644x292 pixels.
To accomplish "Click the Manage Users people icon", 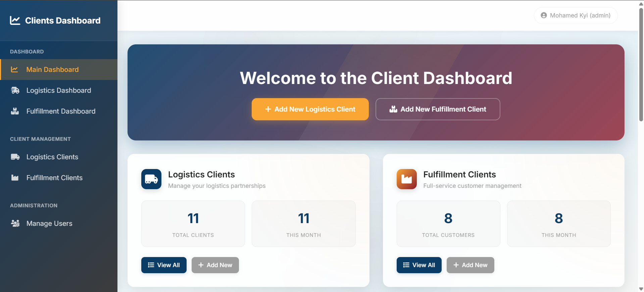I will point(15,223).
